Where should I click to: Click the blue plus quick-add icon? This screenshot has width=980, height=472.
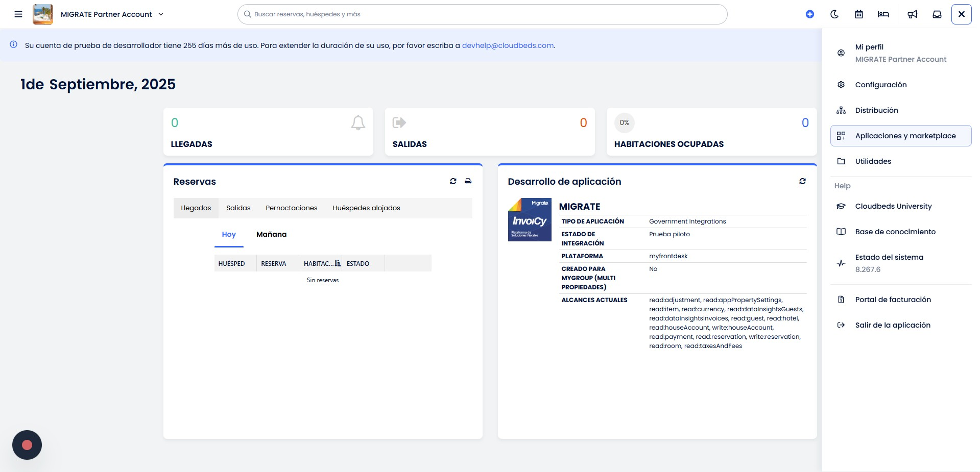tap(809, 14)
